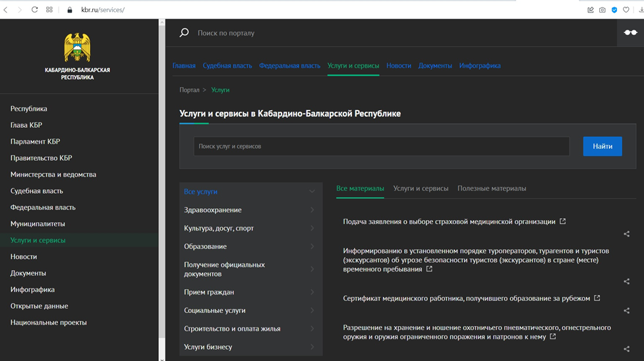Share the medical worker certificate item

(626, 311)
